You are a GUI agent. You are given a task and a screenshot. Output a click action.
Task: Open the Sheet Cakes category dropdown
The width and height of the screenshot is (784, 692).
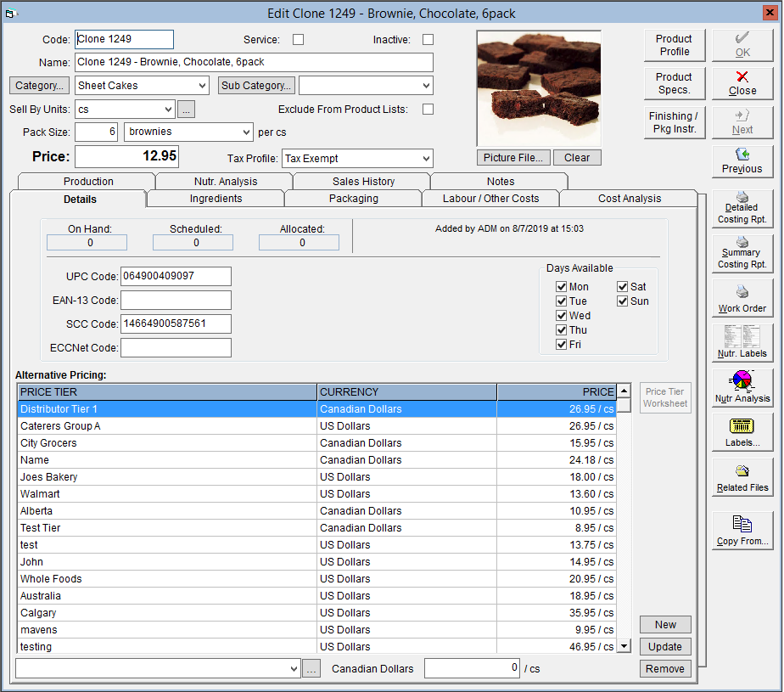coord(202,86)
